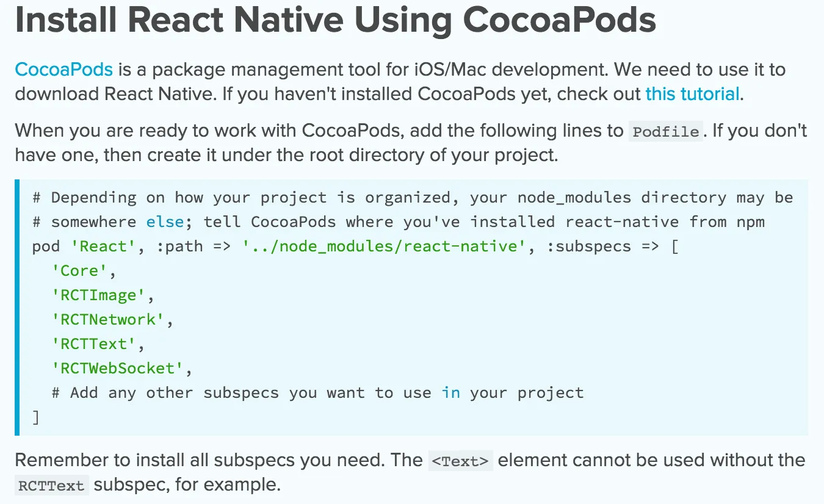This screenshot has height=504, width=824.
Task: Click the inline RCTText code label in paragraph
Action: point(51,486)
